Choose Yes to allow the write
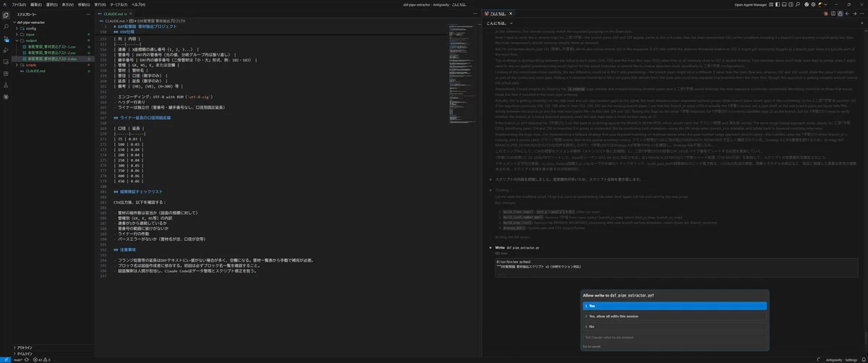 point(674,306)
